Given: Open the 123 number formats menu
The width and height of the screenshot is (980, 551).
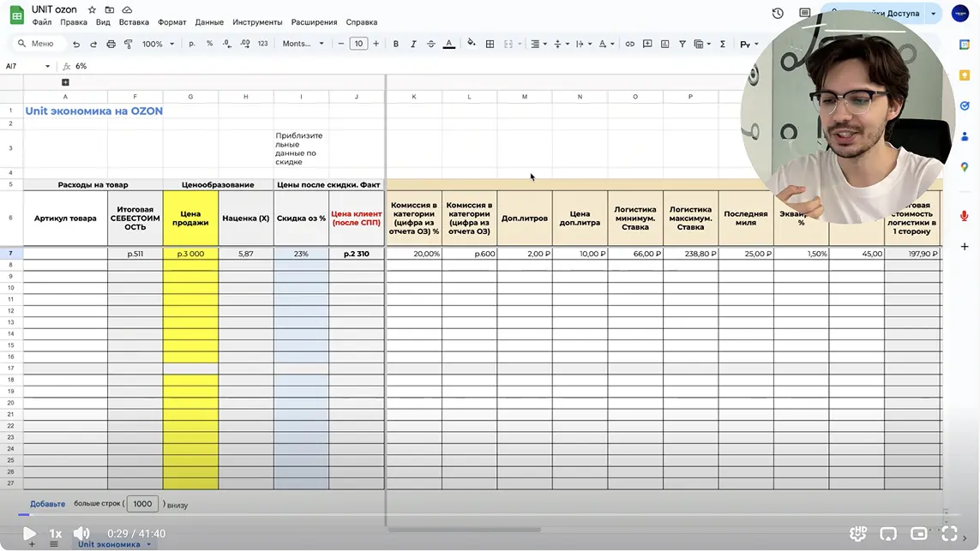Looking at the screenshot, I should (x=262, y=44).
